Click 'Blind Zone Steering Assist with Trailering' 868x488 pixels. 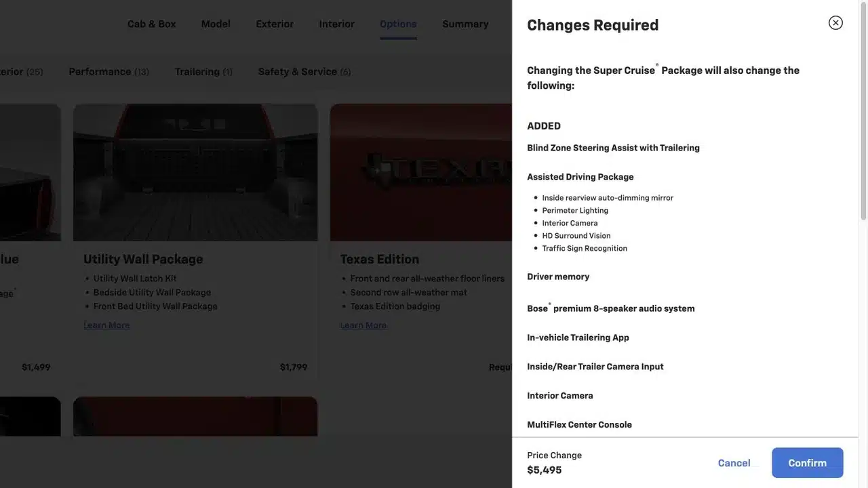pyautogui.click(x=614, y=148)
